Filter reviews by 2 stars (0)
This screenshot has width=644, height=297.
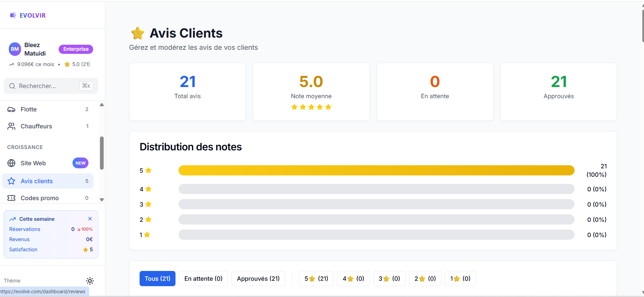pyautogui.click(x=425, y=279)
